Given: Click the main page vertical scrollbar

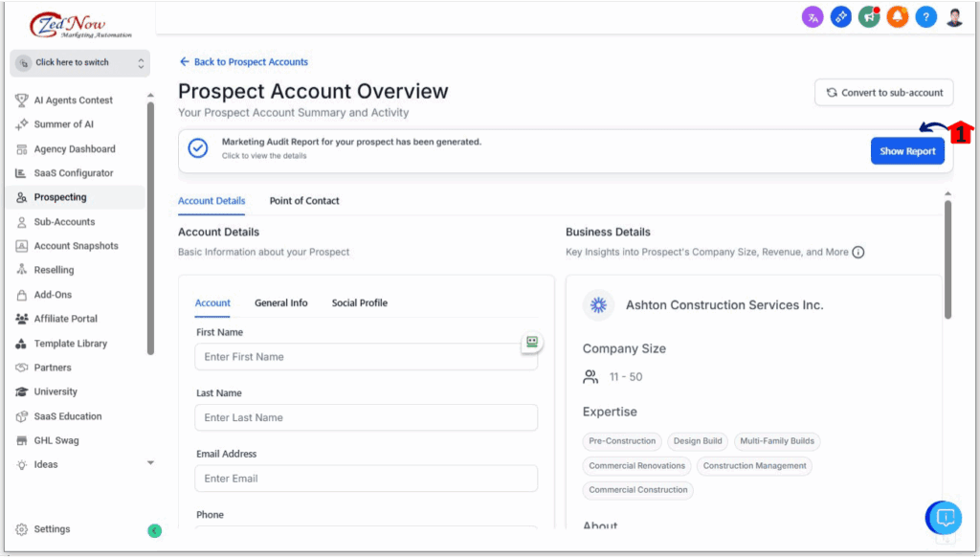Looking at the screenshot, I should point(947,259).
